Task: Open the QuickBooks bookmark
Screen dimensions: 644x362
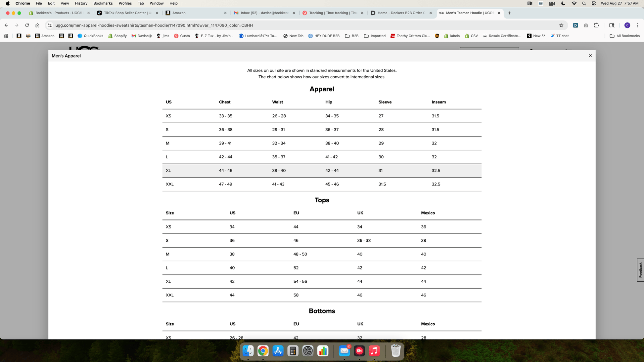Action: 90,36
